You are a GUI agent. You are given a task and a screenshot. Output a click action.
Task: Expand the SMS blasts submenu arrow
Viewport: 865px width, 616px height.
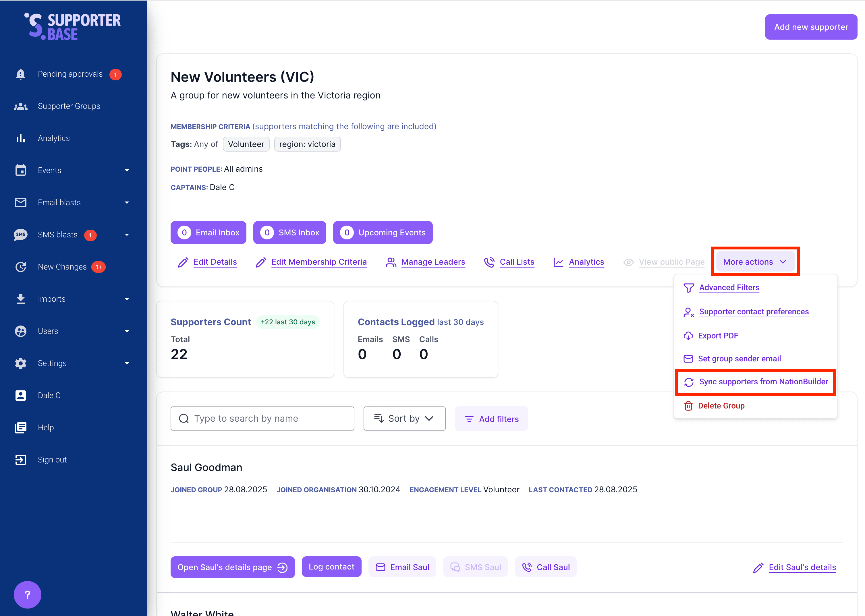point(127,235)
